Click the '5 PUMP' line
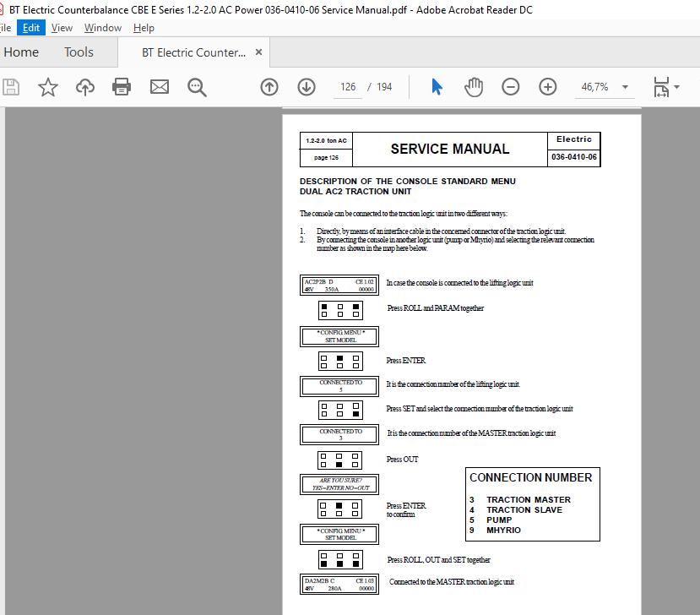Image resolution: width=700 pixels, height=615 pixels. (491, 520)
